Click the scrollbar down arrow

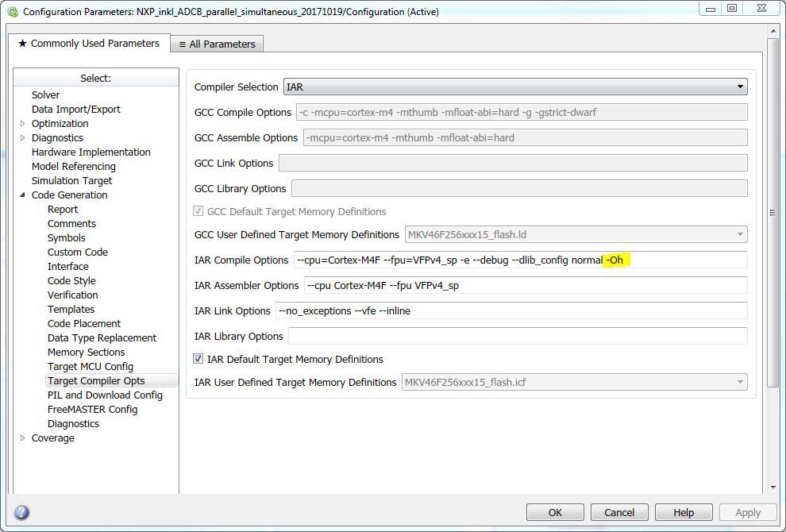773,487
